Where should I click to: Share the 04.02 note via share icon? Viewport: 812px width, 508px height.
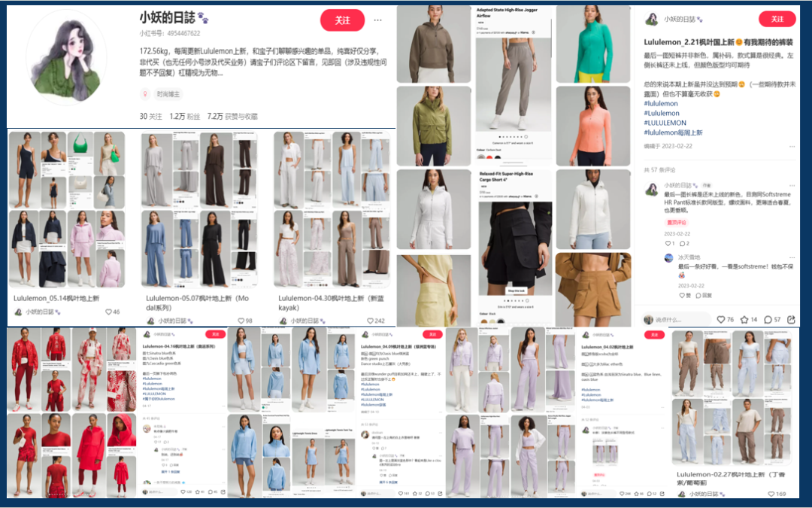pos(662,494)
